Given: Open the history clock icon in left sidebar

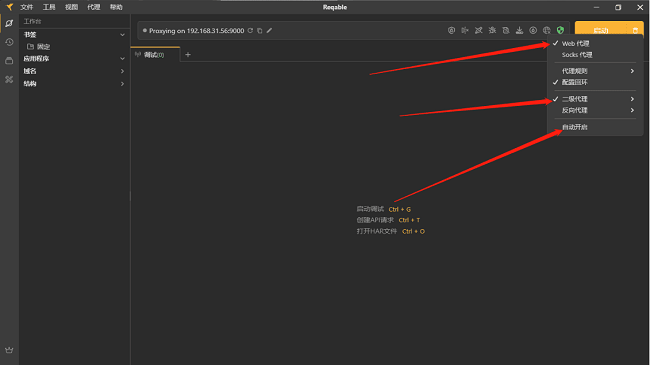Looking at the screenshot, I should point(9,42).
